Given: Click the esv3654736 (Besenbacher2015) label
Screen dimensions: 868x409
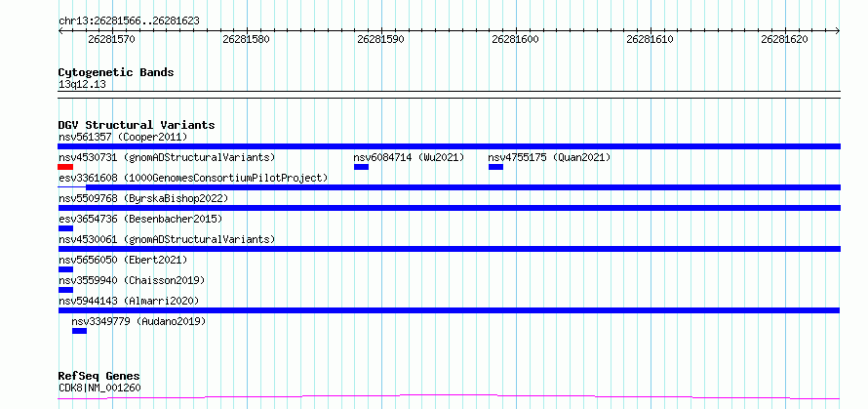Looking at the screenshot, I should pos(140,219).
